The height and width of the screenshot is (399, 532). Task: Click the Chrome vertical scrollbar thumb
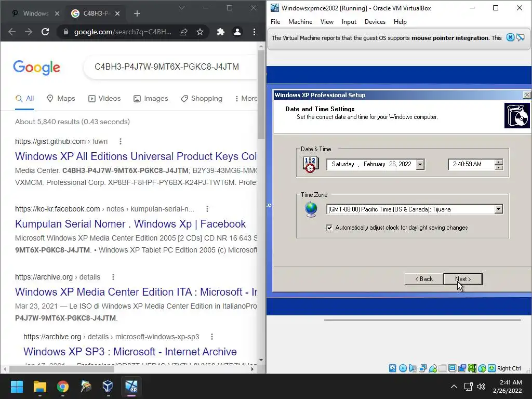click(x=261, y=95)
